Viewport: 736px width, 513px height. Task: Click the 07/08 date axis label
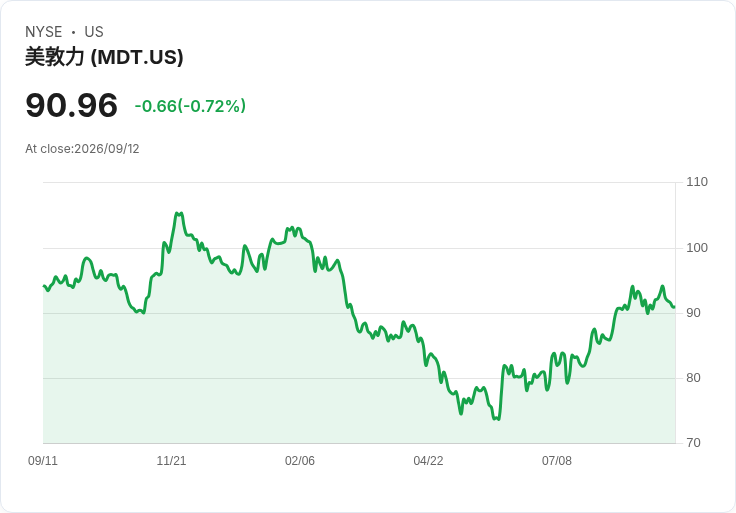pyautogui.click(x=557, y=461)
